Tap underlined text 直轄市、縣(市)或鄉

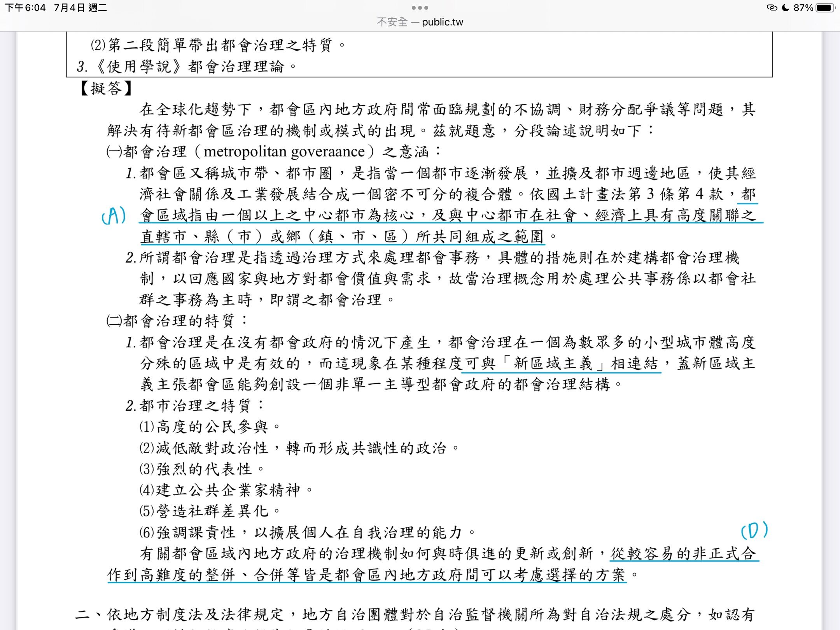point(220,236)
